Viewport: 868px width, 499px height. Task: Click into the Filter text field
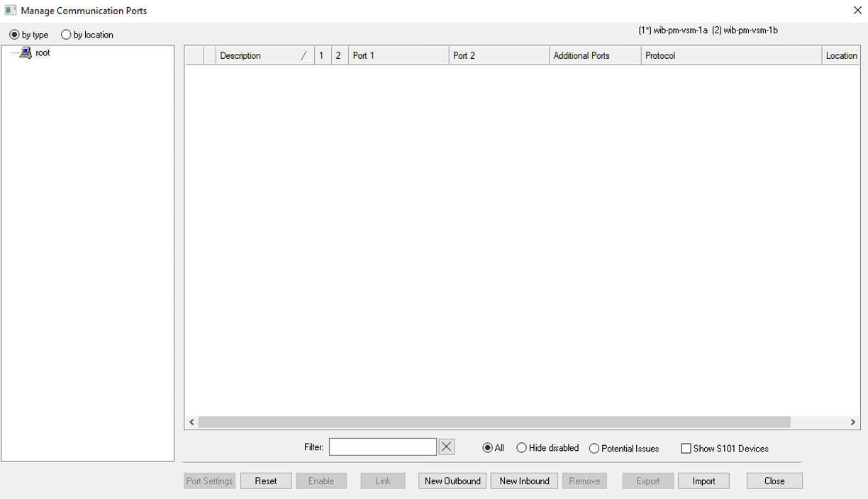[x=382, y=447]
